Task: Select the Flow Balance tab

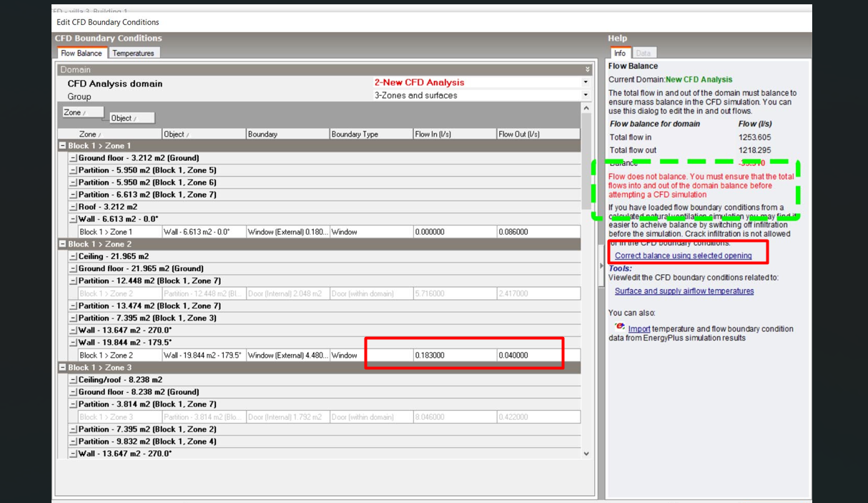Action: click(x=82, y=53)
